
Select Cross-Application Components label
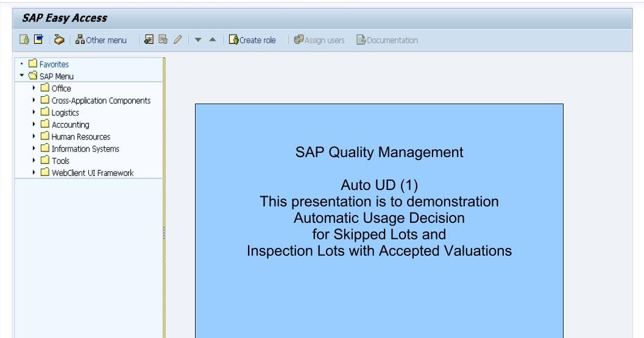[101, 100]
